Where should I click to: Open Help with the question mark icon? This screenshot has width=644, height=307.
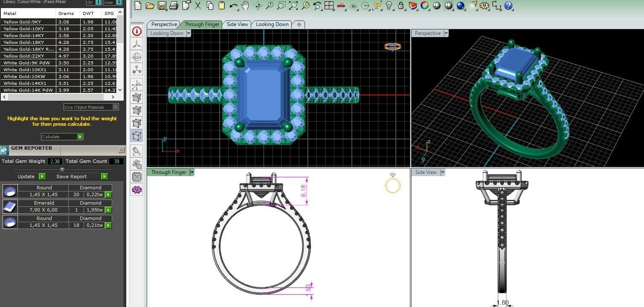coord(508,6)
